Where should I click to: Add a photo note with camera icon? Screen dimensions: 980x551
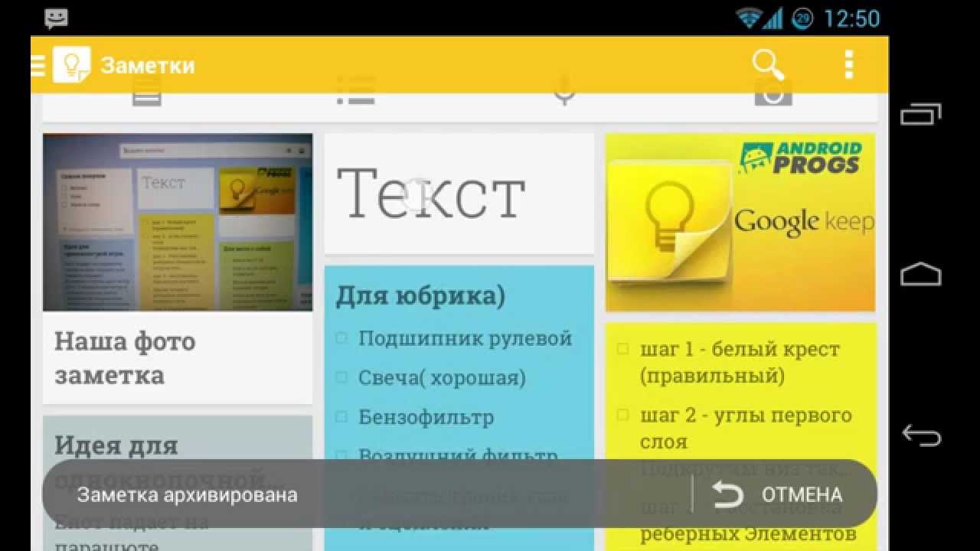(773, 93)
